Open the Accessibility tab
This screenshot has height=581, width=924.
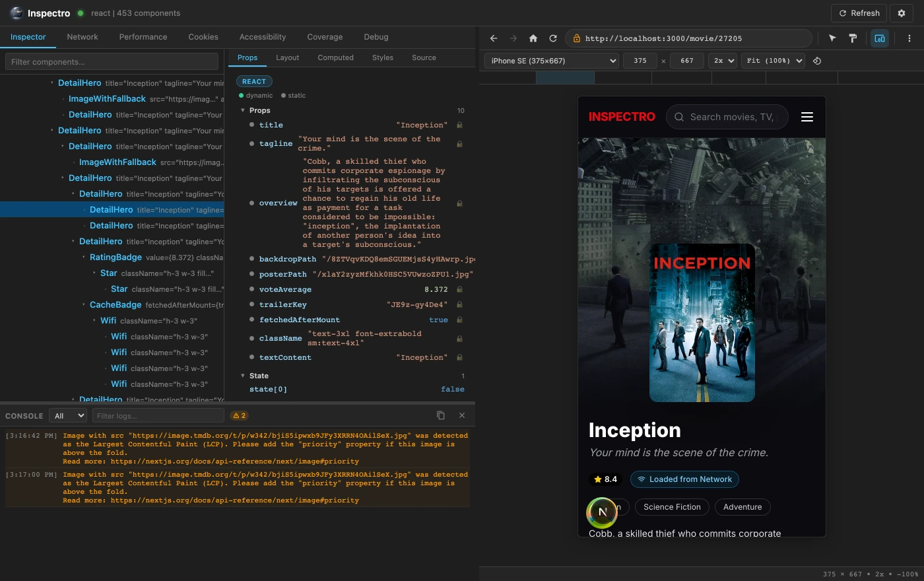tap(263, 37)
